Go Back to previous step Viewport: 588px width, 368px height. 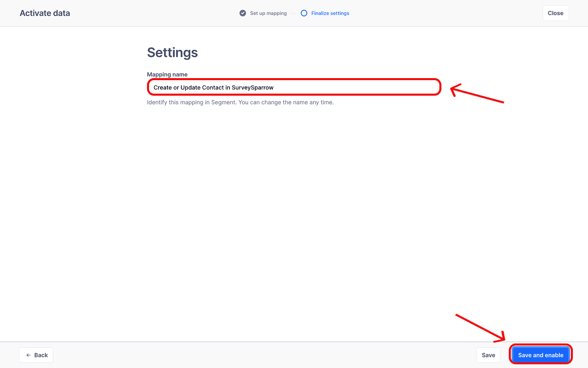(36, 355)
